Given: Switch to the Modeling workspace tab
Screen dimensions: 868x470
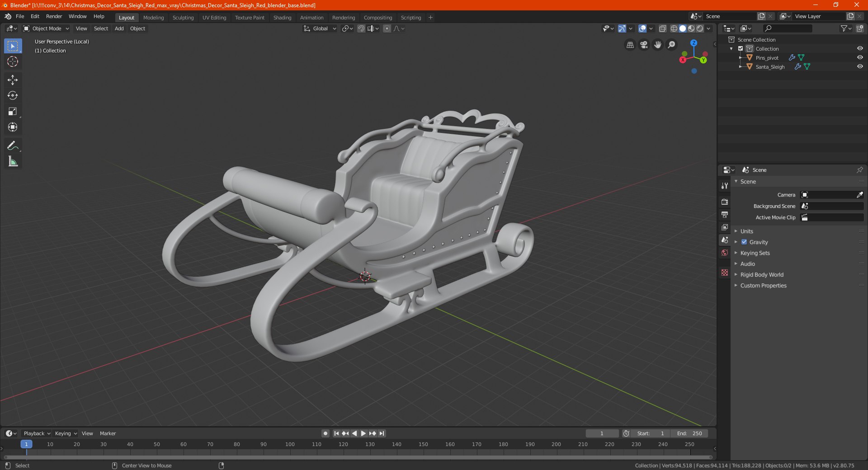Looking at the screenshot, I should point(153,18).
